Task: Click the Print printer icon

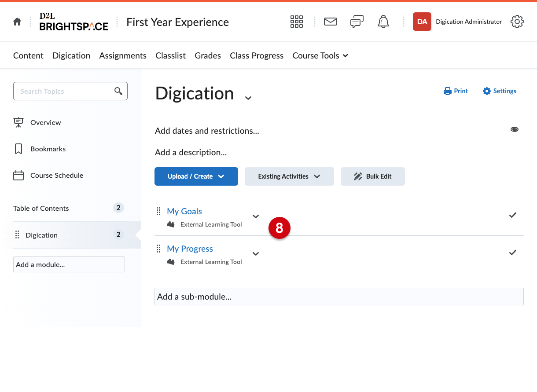Action: [448, 91]
